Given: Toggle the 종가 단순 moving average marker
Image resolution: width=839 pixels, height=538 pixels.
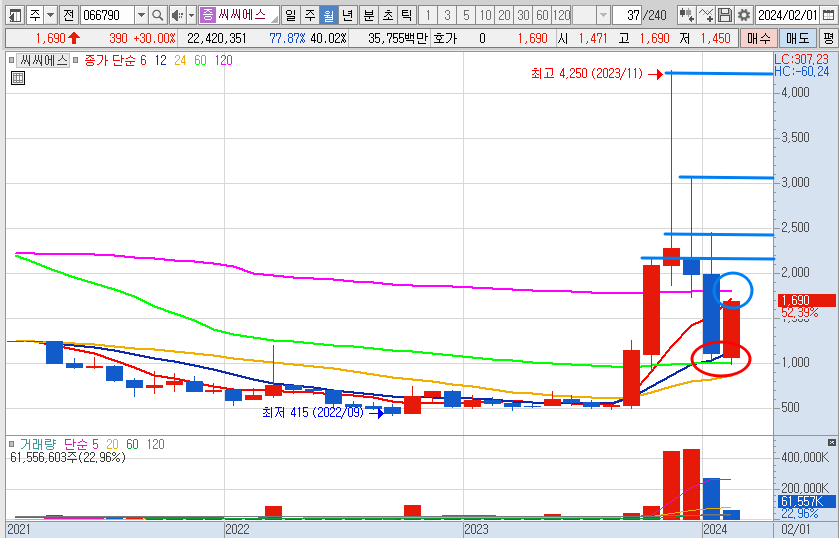Looking at the screenshot, I should tap(76, 60).
